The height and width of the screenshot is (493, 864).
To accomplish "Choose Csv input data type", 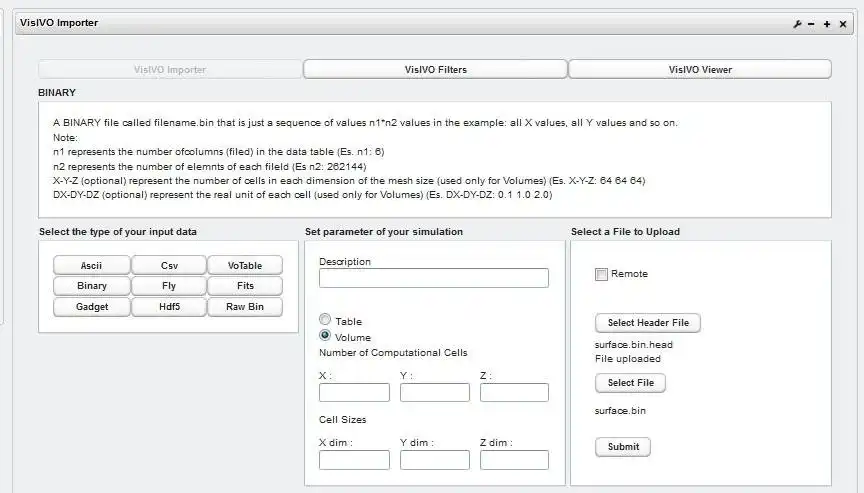I will [169, 266].
